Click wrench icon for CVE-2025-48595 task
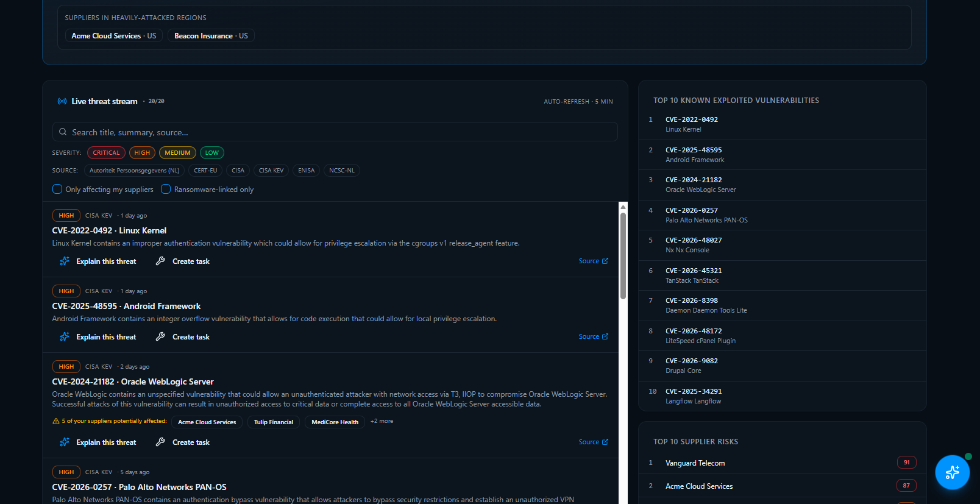Image resolution: width=980 pixels, height=504 pixels. 160,336
